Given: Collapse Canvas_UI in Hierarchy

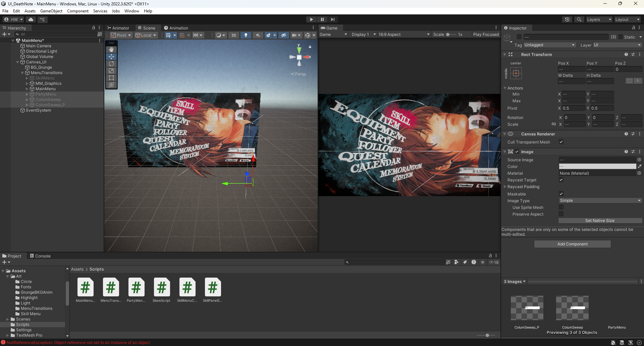Looking at the screenshot, I should coord(18,62).
